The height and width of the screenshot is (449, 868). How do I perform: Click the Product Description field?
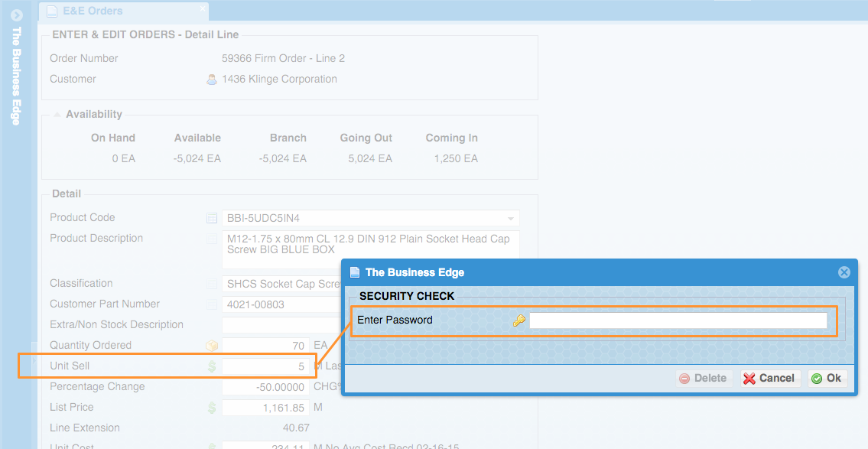370,249
